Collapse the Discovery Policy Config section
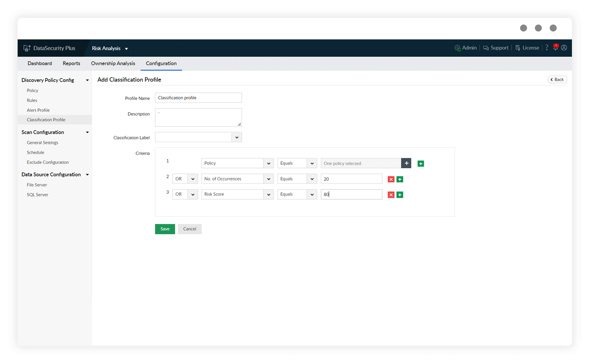Screen dimensions: 590x364 click(x=87, y=80)
